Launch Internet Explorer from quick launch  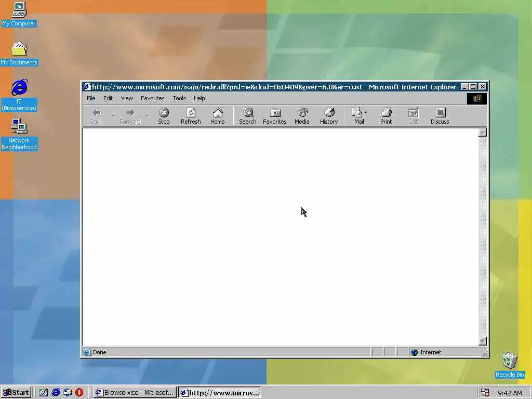click(56, 393)
